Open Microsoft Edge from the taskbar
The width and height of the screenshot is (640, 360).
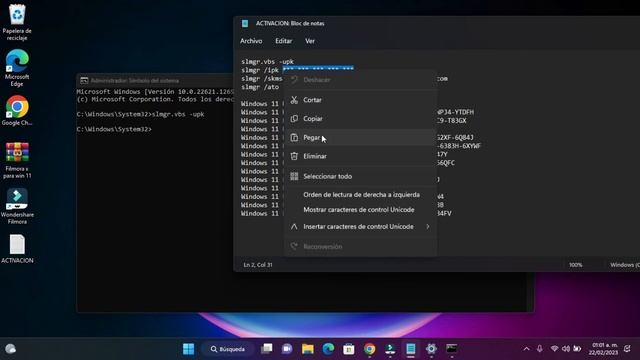pos(328,349)
